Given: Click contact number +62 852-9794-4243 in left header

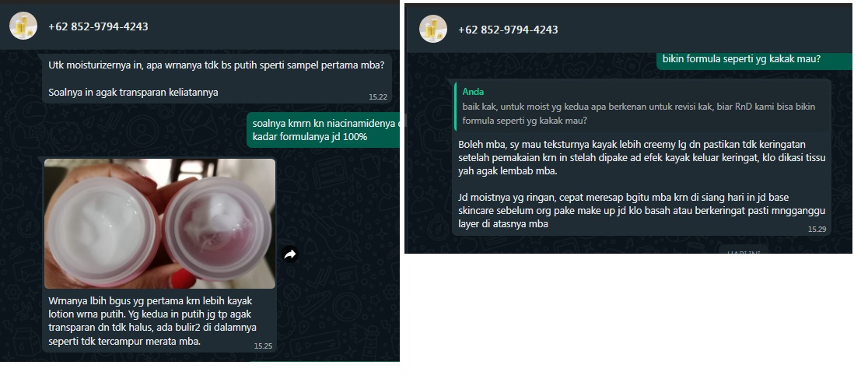Looking at the screenshot, I should pyautogui.click(x=98, y=26).
